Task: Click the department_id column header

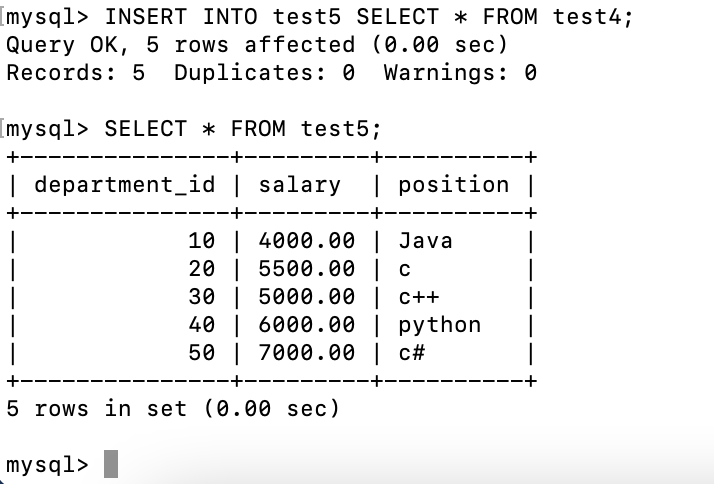Action: (124, 185)
